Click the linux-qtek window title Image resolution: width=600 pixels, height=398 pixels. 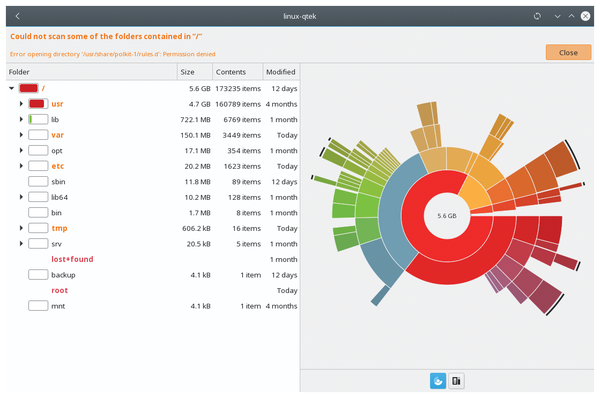pyautogui.click(x=300, y=16)
